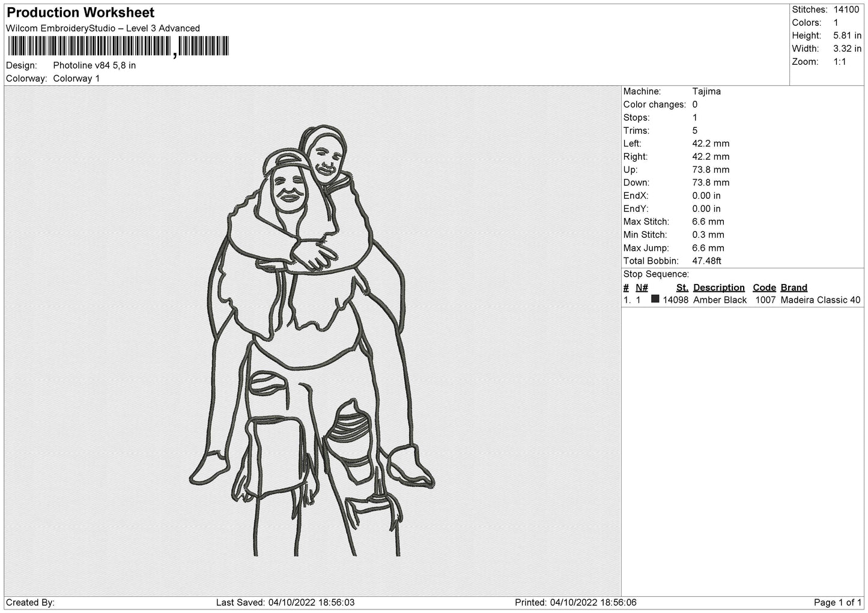Select the EndY value 0.00 in
The width and height of the screenshot is (868, 613).
(x=706, y=209)
